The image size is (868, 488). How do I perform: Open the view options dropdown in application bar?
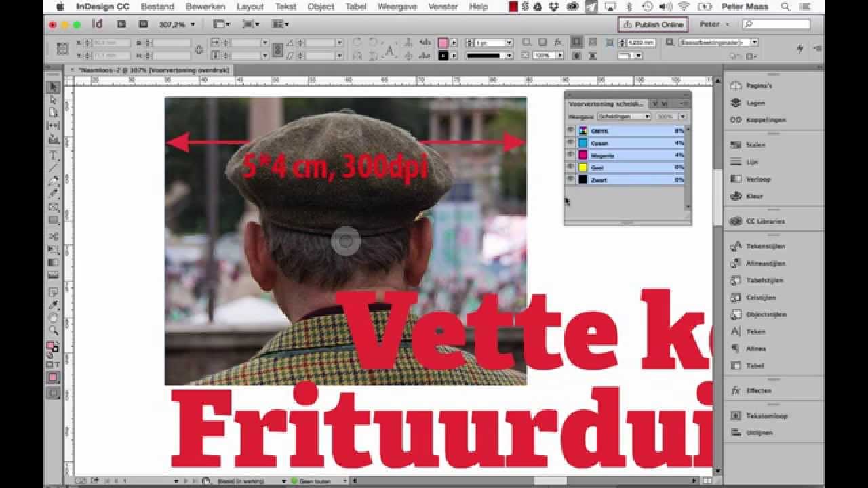(x=221, y=24)
